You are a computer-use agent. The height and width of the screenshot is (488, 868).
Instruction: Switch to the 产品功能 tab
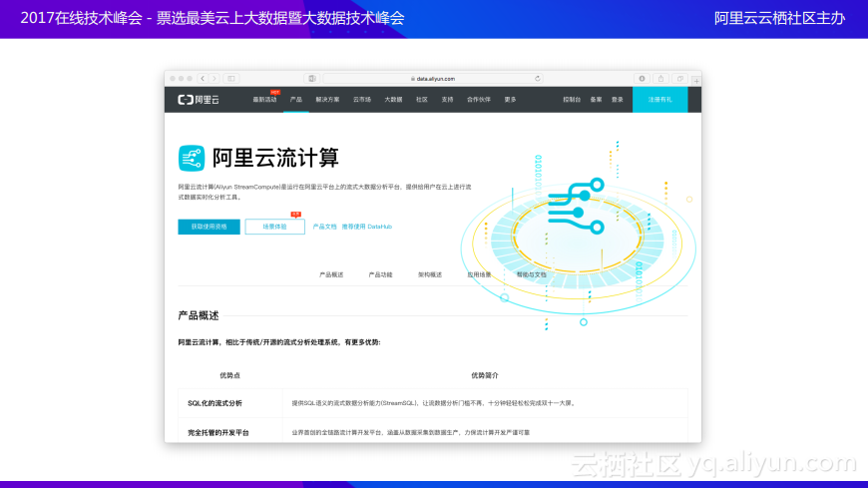coord(380,274)
